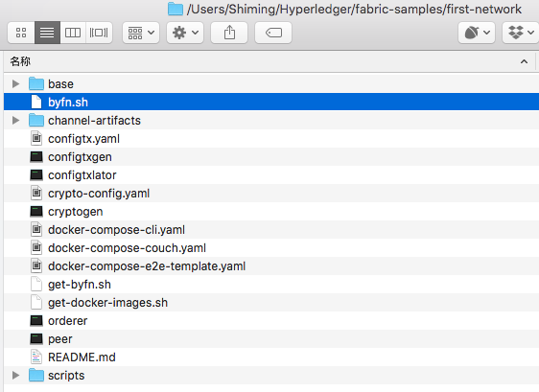Select the crypto-config.yaml file icon
This screenshot has width=539, height=392.
click(x=36, y=193)
